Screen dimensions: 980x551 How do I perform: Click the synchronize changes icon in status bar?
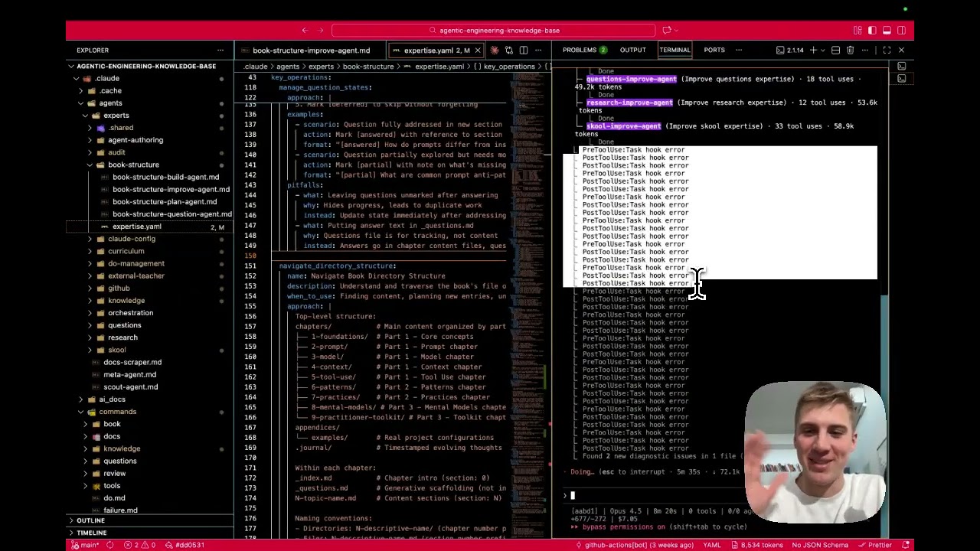click(110, 545)
